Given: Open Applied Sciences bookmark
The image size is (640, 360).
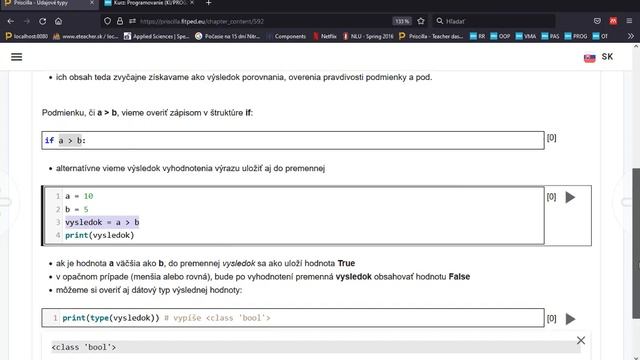Looking at the screenshot, I should pos(156,36).
